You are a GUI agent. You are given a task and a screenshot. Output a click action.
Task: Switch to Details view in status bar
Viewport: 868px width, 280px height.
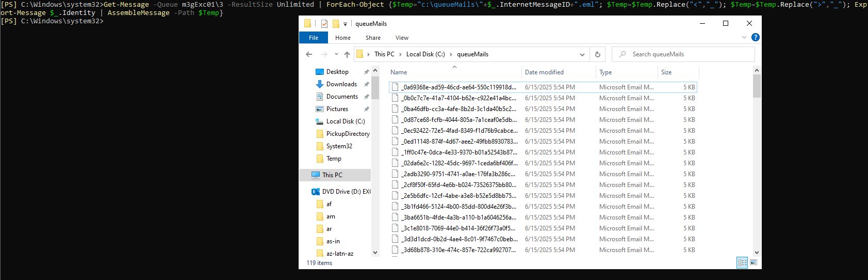coord(743,262)
